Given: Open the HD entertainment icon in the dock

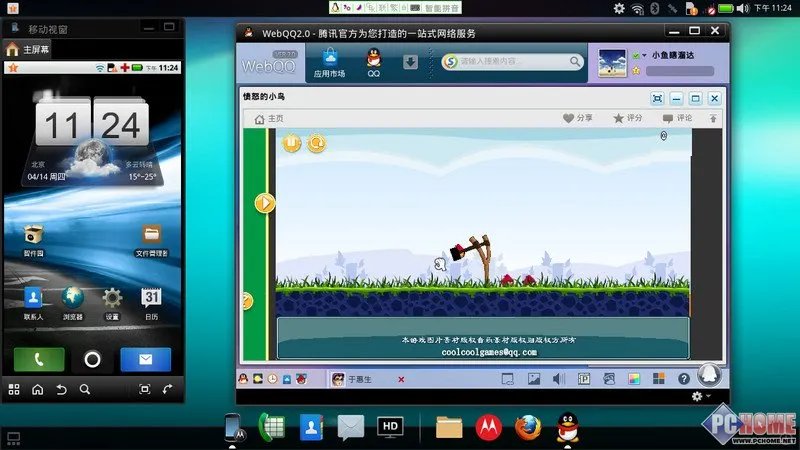Looking at the screenshot, I should click(390, 427).
